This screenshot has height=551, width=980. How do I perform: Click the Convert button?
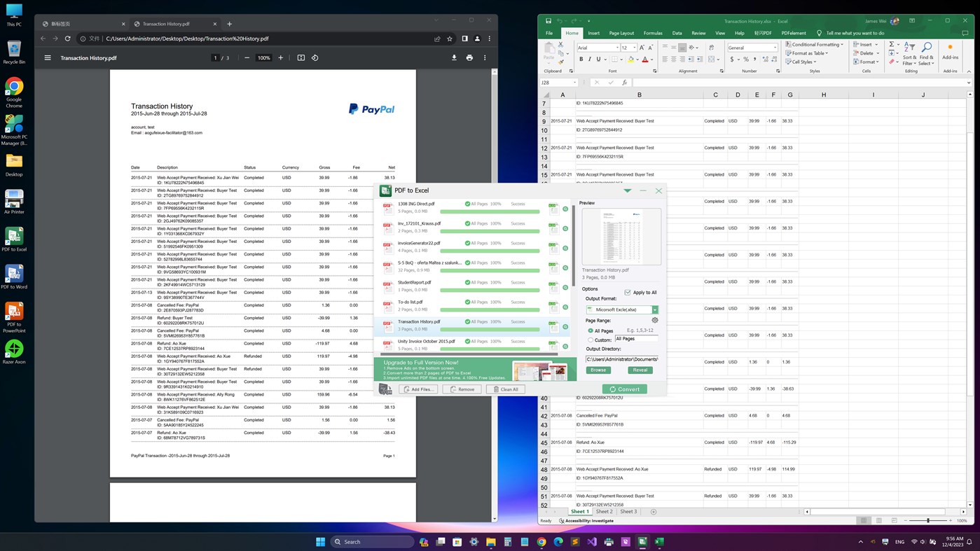pyautogui.click(x=624, y=389)
